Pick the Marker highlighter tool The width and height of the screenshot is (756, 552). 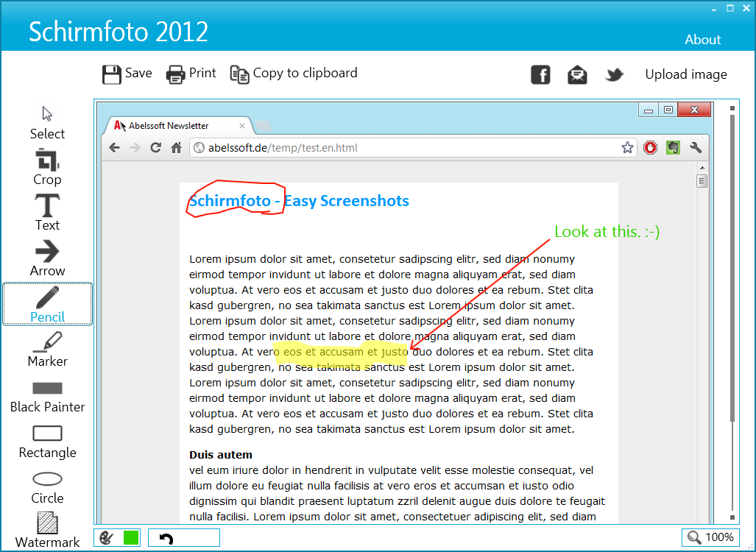click(47, 350)
